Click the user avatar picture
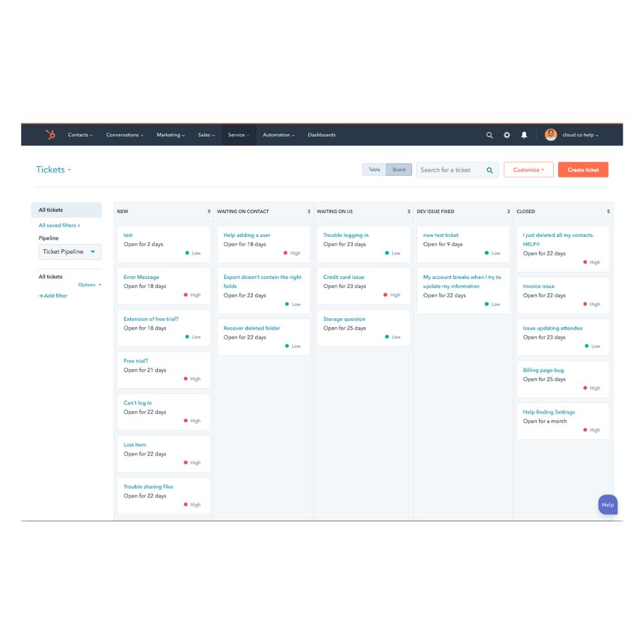Screen dimensions: 644x644 (x=551, y=135)
